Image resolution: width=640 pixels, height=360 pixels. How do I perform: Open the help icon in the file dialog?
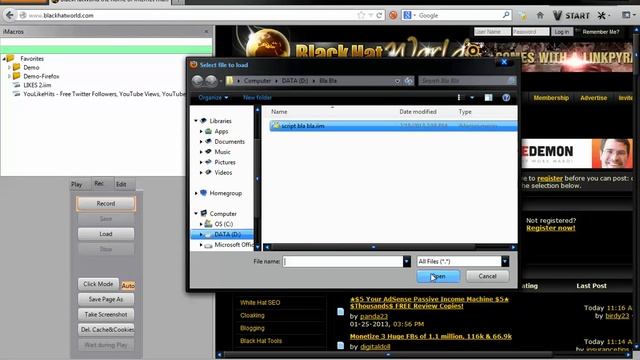506,98
